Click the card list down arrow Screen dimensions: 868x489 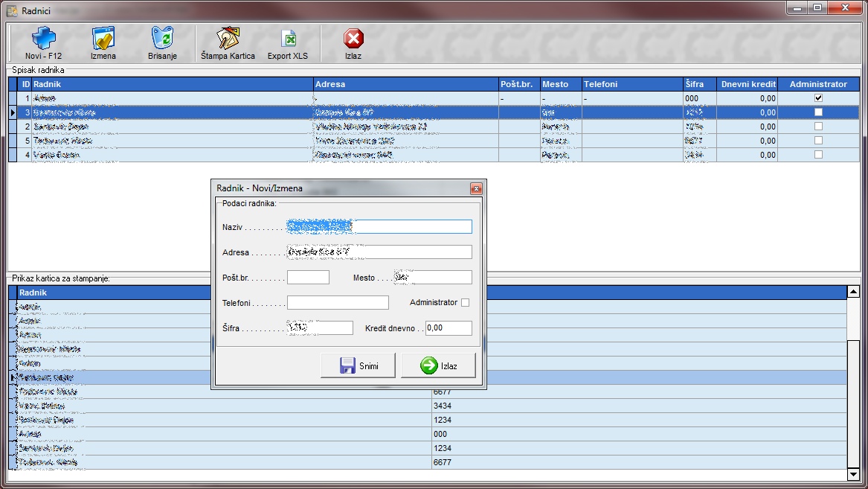[x=853, y=474]
